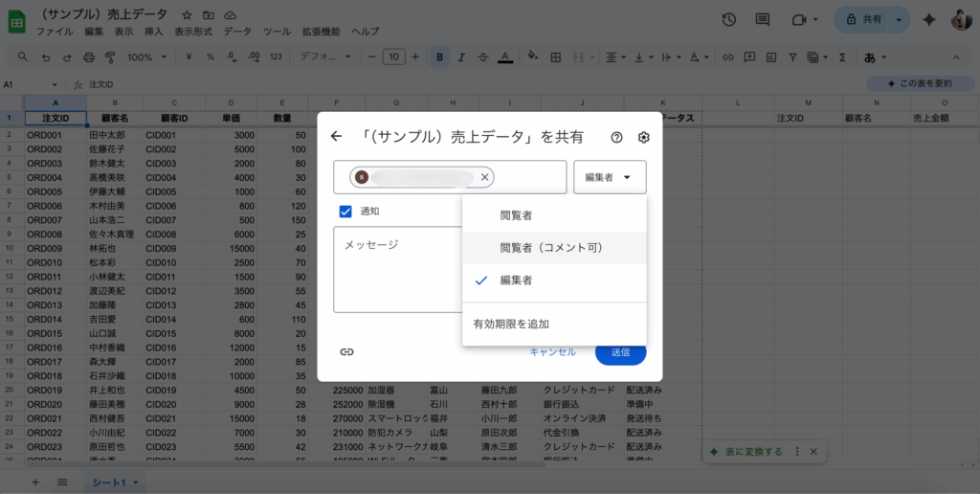Remove the added recipient chip
Viewport: 980px width, 494px height.
click(484, 177)
